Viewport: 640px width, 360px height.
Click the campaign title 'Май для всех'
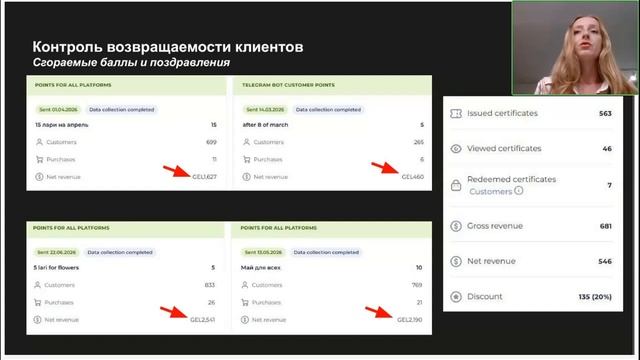261,268
